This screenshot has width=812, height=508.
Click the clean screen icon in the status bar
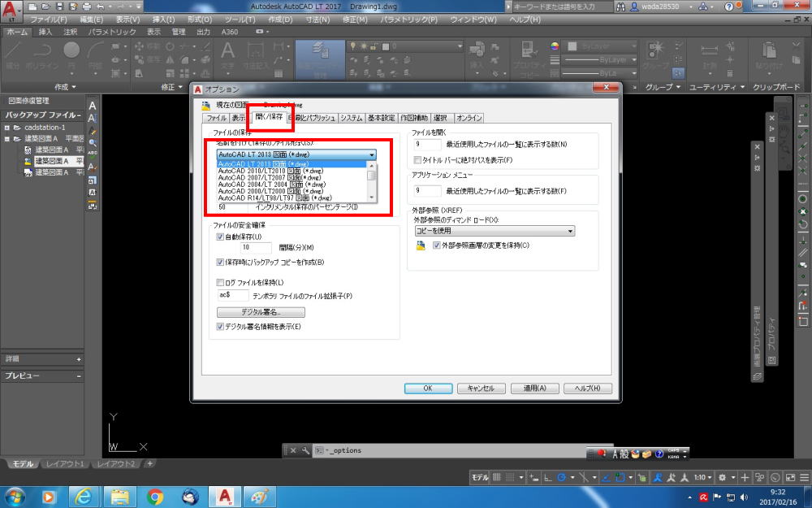790,477
